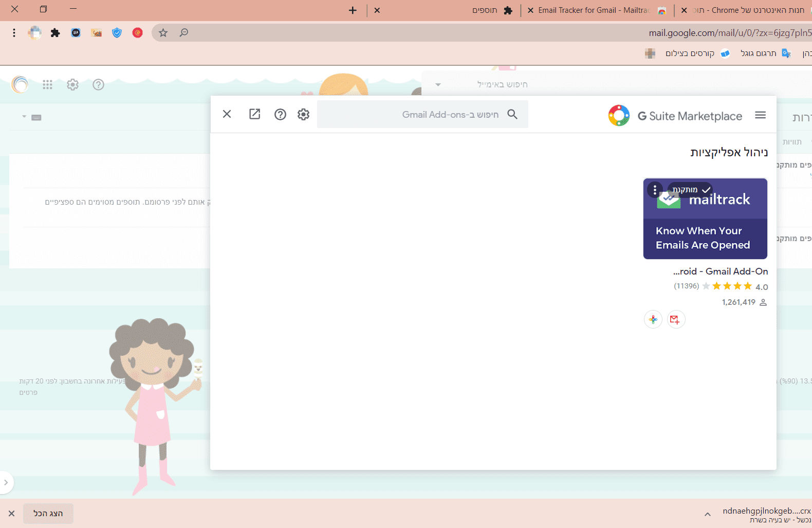Open the '...roid - Gmail Add-On' title link

pos(721,271)
